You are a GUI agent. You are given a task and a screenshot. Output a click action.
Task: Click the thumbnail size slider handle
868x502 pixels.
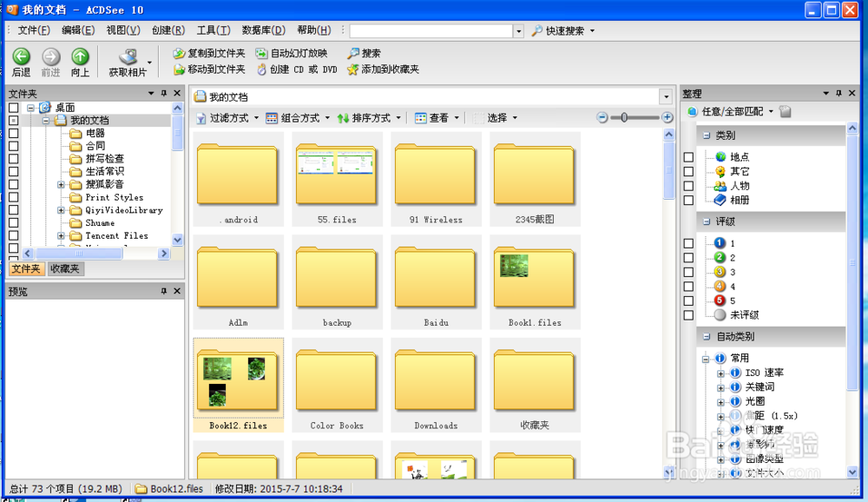coord(624,117)
